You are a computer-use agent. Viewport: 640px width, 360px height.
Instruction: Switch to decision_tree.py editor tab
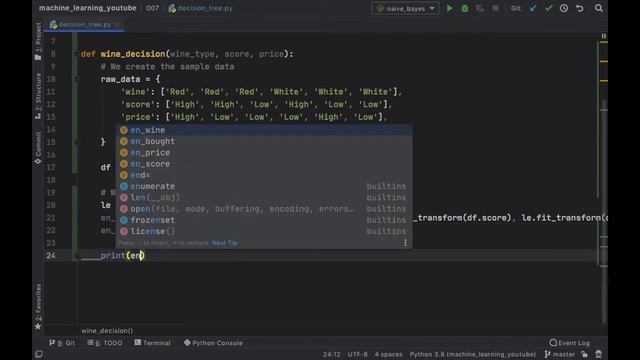pyautogui.click(x=84, y=24)
